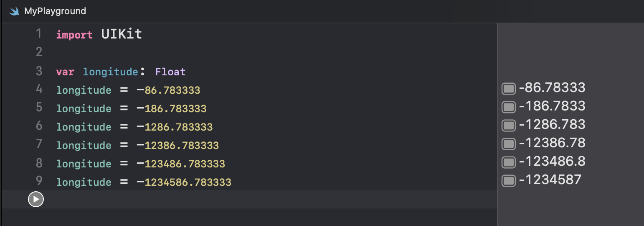Show inline result for -86.78333
644x226 pixels.
(508, 89)
